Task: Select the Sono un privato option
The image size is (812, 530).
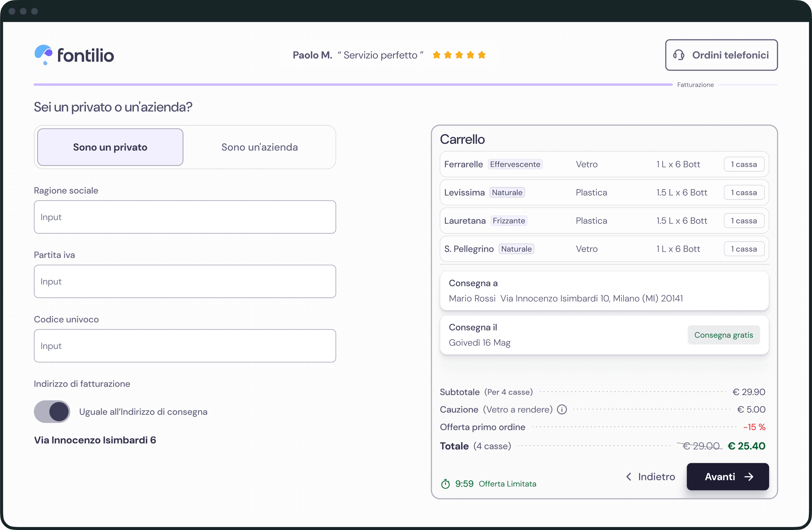Action: pyautogui.click(x=110, y=147)
